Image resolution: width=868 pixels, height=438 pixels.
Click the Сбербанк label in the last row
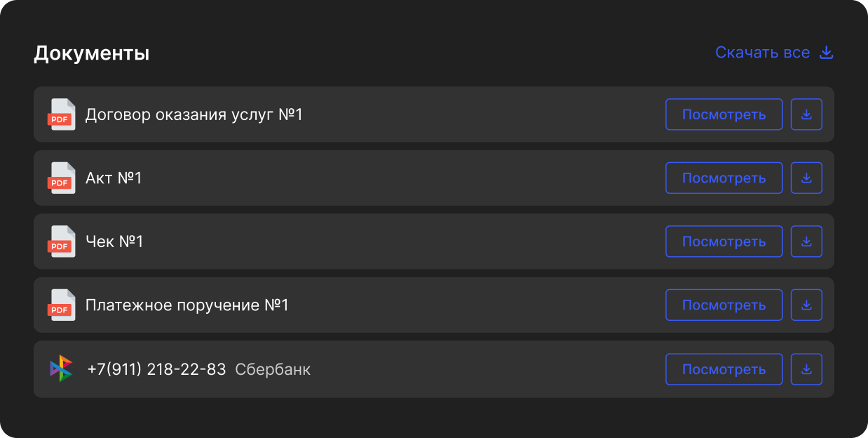[x=275, y=369]
